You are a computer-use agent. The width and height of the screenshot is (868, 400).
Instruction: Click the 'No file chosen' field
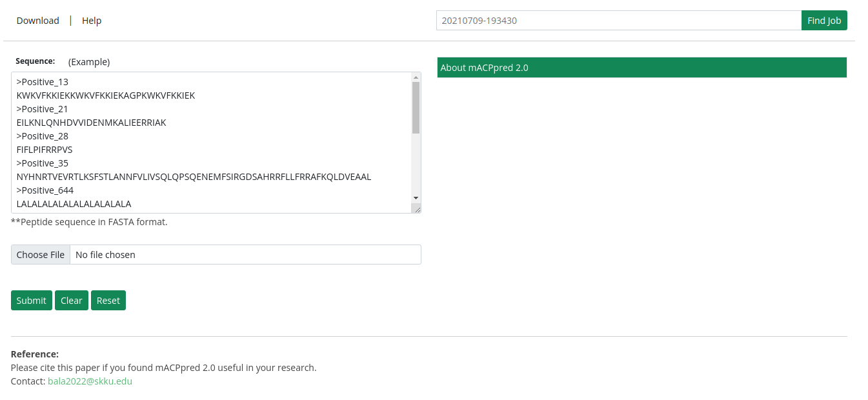coord(245,255)
